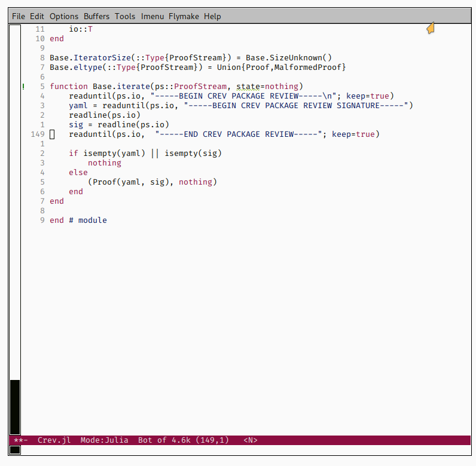476x466 pixels.
Task: Open the Edit menu
Action: click(x=36, y=16)
